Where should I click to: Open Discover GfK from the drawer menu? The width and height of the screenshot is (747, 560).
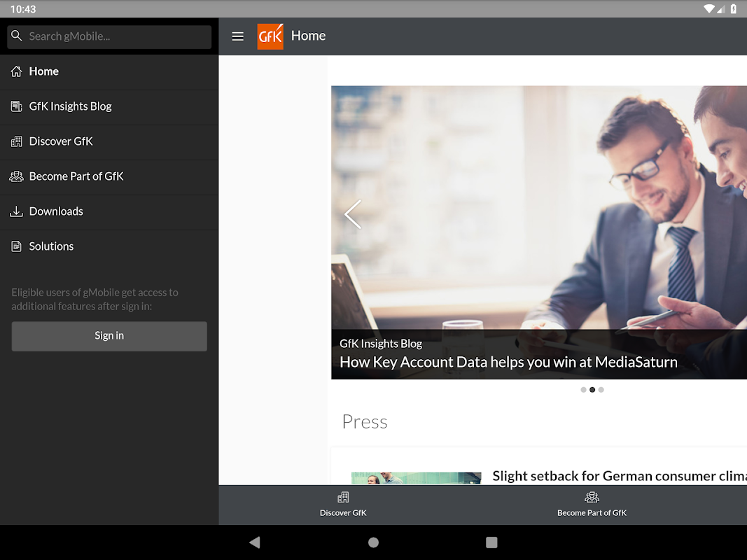point(109,142)
